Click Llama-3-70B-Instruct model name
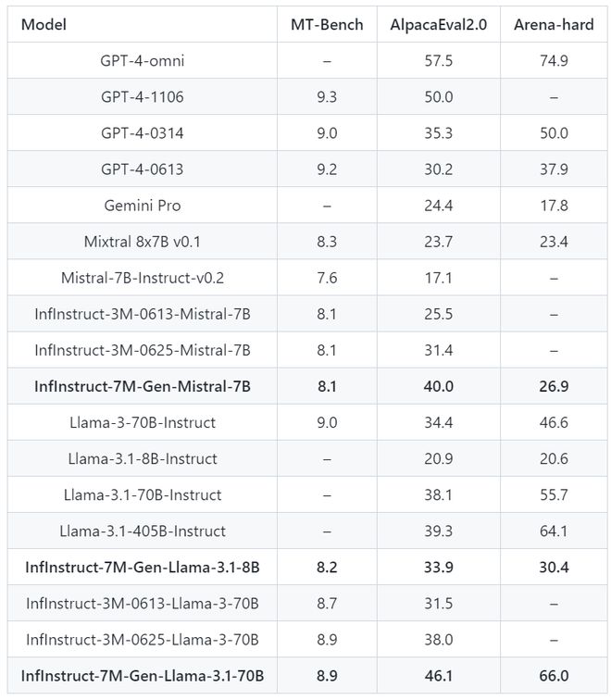The width and height of the screenshot is (611, 700). point(142,422)
